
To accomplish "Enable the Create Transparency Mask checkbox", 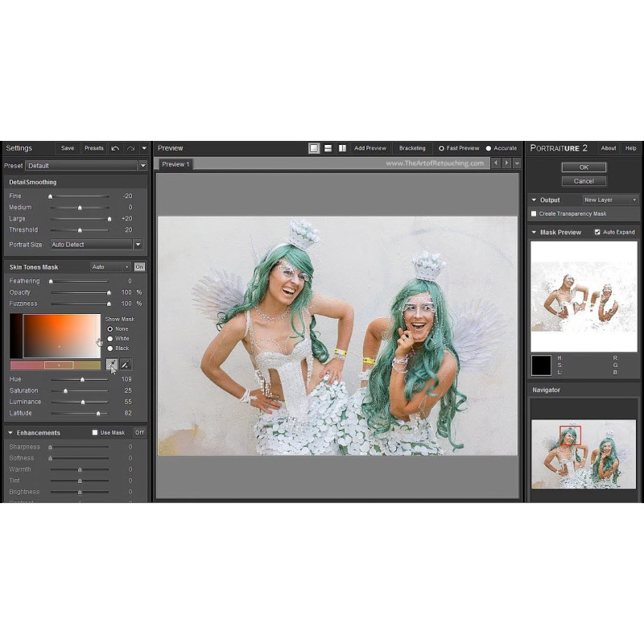I will [x=534, y=213].
